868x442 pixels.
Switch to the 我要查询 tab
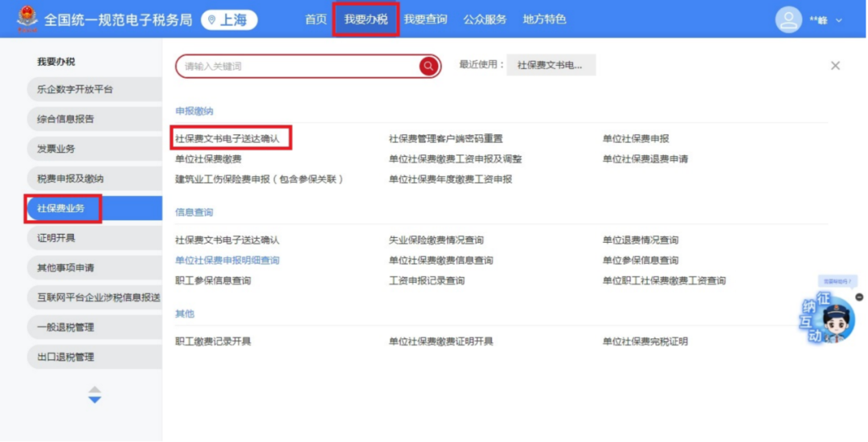pyautogui.click(x=425, y=19)
